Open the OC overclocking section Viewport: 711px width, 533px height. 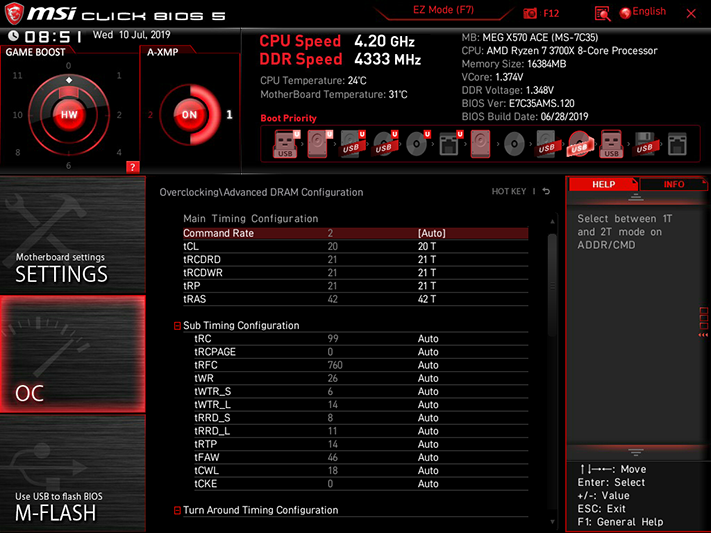[x=73, y=354]
